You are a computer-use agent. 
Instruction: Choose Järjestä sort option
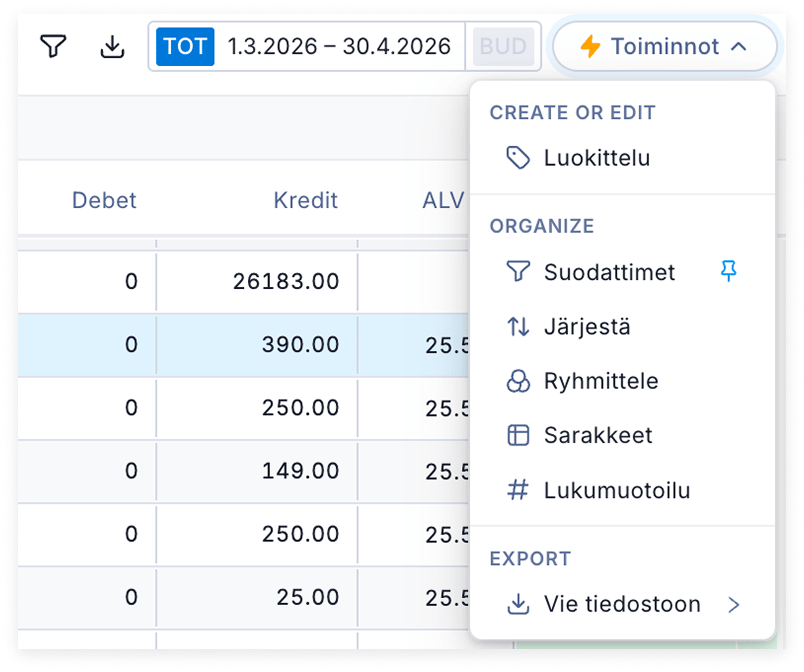click(622, 327)
